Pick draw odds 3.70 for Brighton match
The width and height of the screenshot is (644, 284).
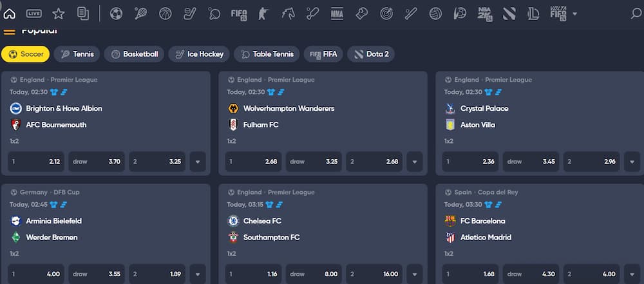[x=97, y=162]
